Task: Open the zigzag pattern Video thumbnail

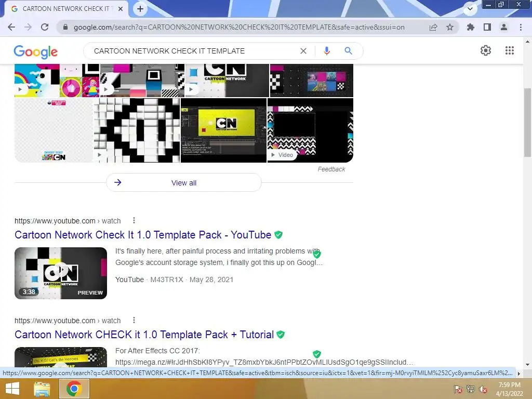Action: pos(311,130)
